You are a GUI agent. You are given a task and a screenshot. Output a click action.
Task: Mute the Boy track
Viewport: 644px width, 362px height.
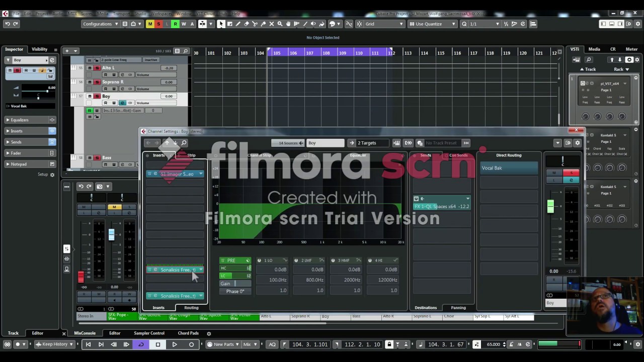coord(90,96)
